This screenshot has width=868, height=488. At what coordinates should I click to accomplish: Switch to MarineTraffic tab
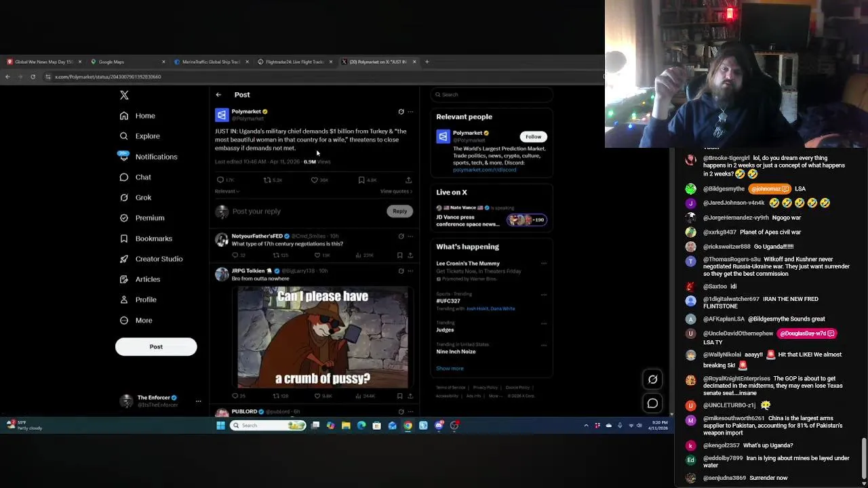tap(210, 62)
